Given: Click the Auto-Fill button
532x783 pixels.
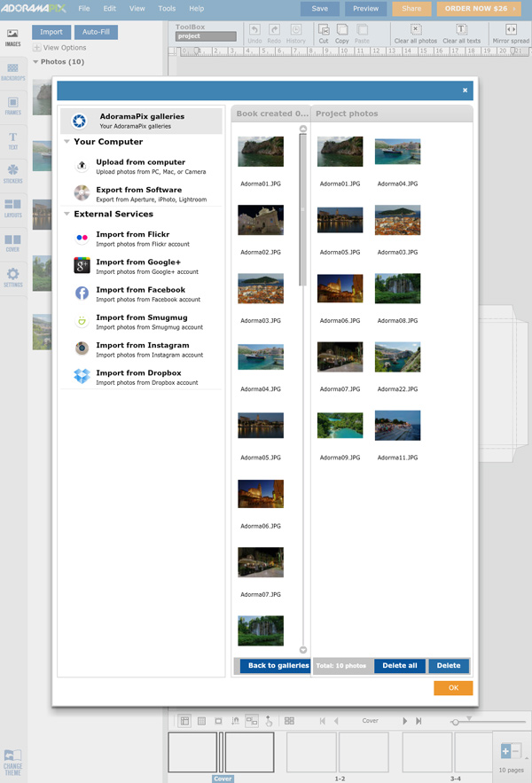Looking at the screenshot, I should click(96, 32).
